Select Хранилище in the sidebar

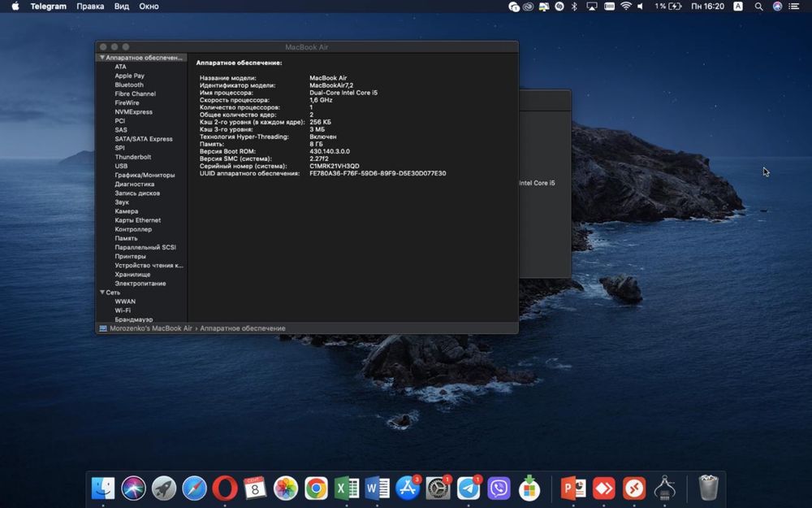click(132, 274)
